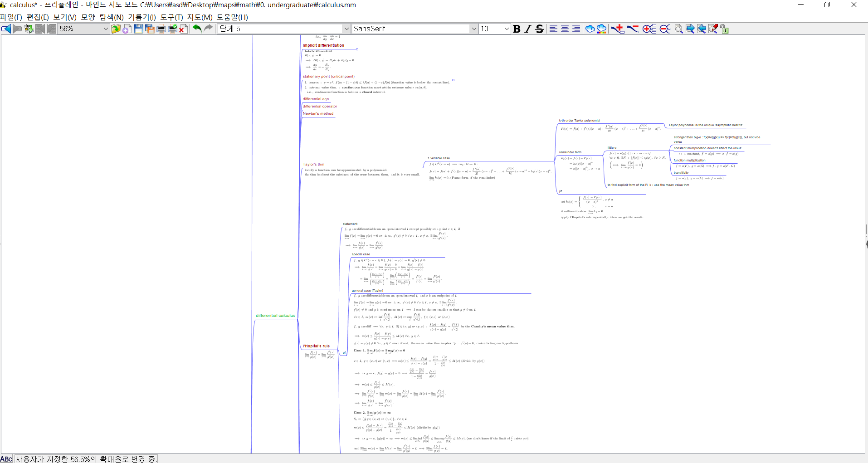Add a cloud with the blue cloud icon
This screenshot has width=868, height=463.
pos(590,29)
